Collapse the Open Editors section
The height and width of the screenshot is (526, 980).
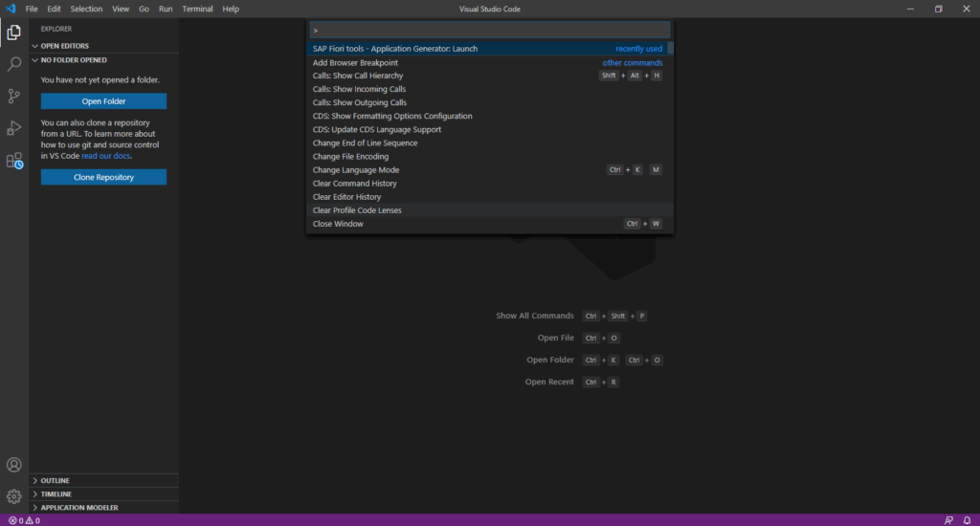pos(103,46)
